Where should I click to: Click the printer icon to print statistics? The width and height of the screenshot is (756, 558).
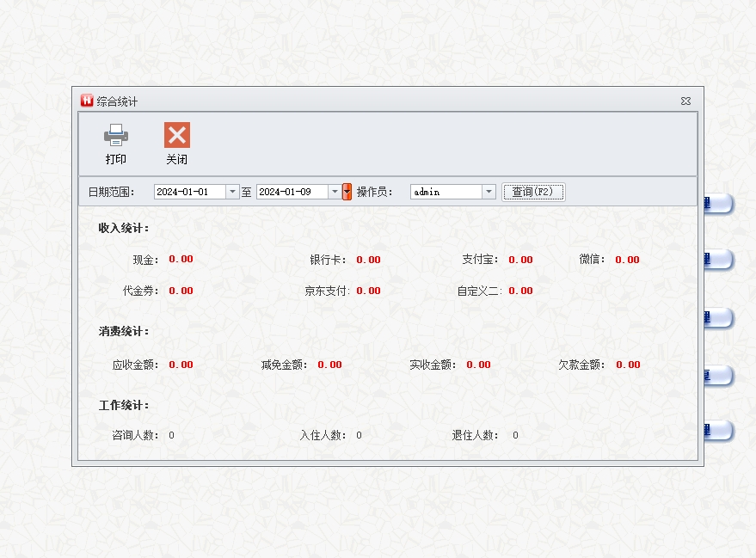[116, 135]
